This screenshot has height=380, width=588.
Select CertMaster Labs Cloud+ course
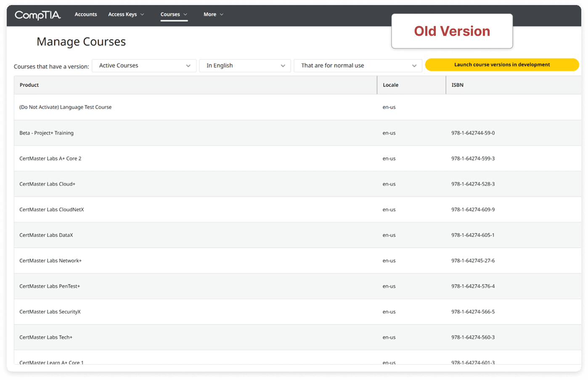(x=47, y=184)
